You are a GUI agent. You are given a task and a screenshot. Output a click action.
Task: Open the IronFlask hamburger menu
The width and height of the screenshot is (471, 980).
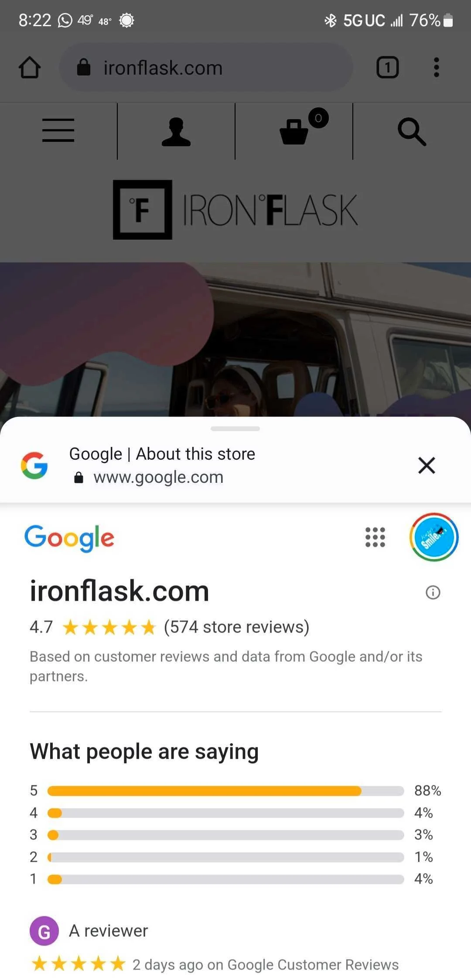[58, 130]
